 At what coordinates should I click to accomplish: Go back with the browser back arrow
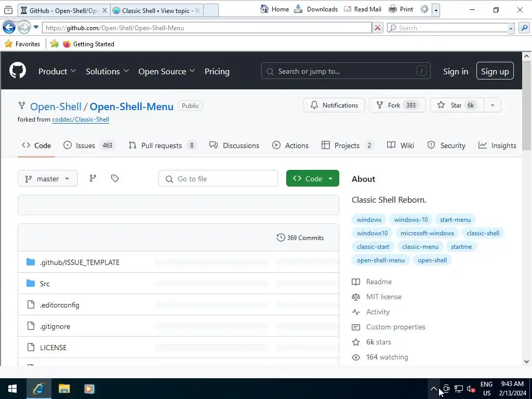point(9,28)
